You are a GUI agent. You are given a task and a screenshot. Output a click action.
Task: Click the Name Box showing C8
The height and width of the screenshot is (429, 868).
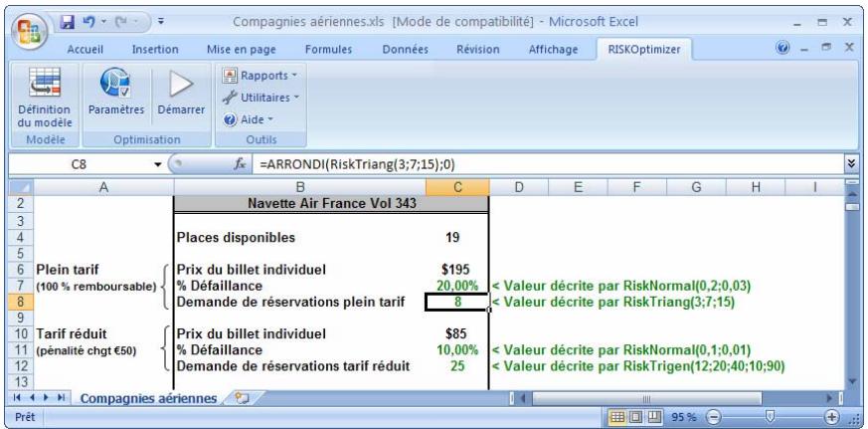coord(79,164)
